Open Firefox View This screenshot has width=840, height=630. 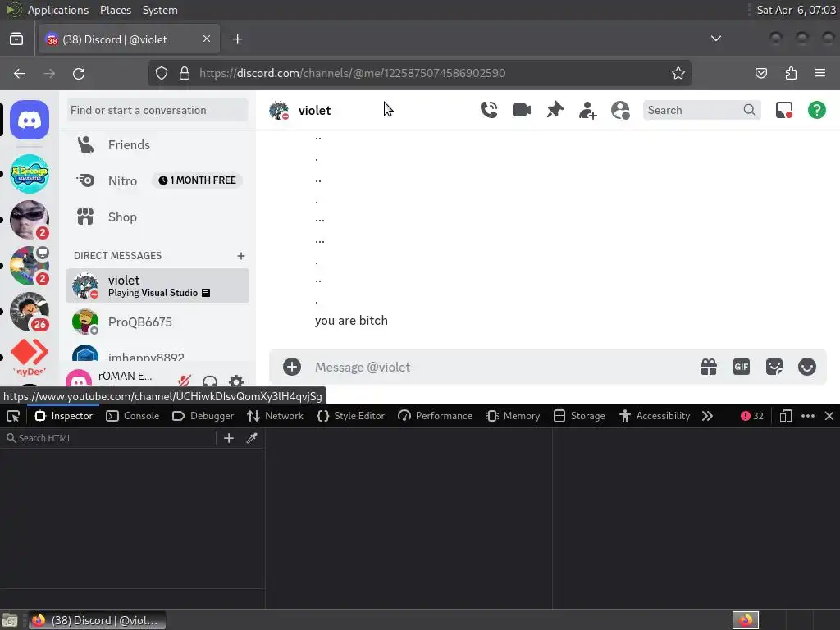tap(16, 39)
